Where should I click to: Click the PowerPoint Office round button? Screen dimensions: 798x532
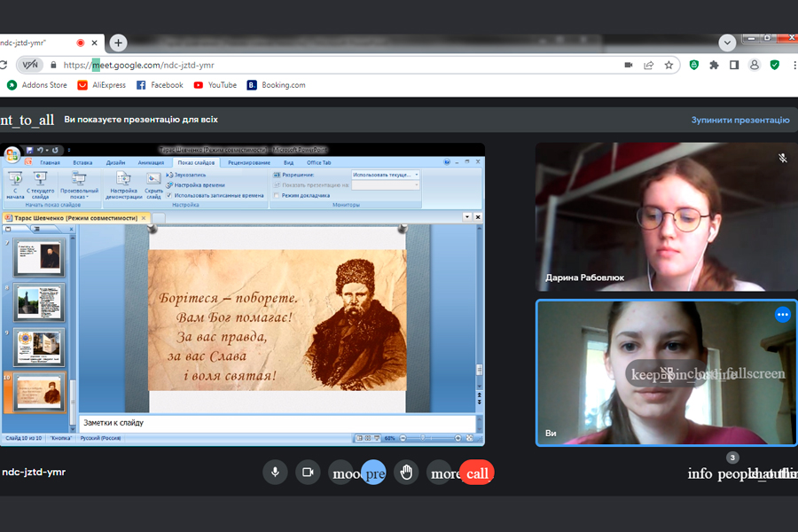[x=12, y=155]
